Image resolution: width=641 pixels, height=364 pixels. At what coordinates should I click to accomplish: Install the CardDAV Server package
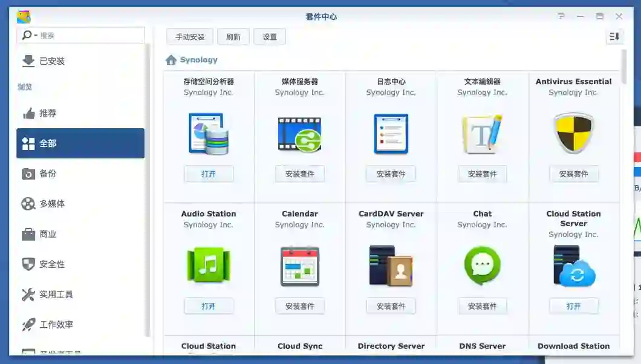tap(391, 306)
